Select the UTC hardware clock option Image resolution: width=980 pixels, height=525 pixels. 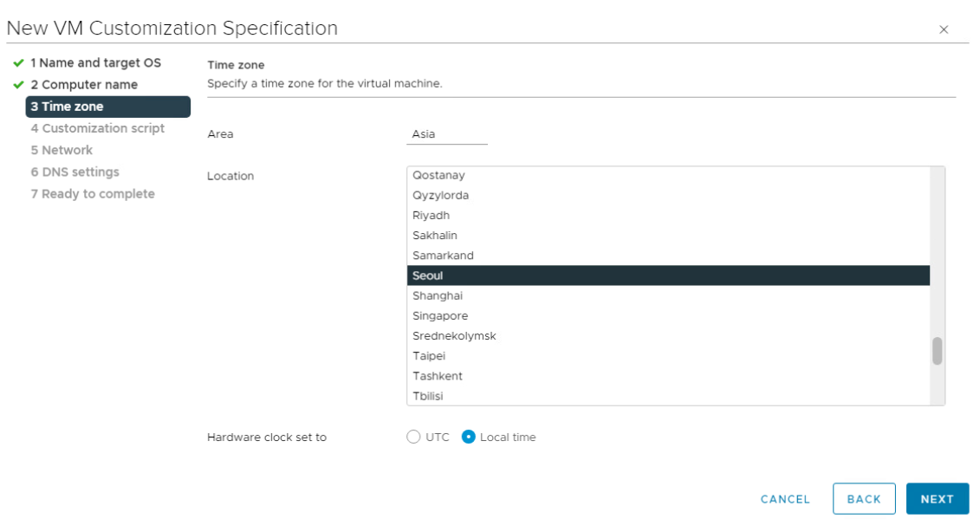pos(413,437)
